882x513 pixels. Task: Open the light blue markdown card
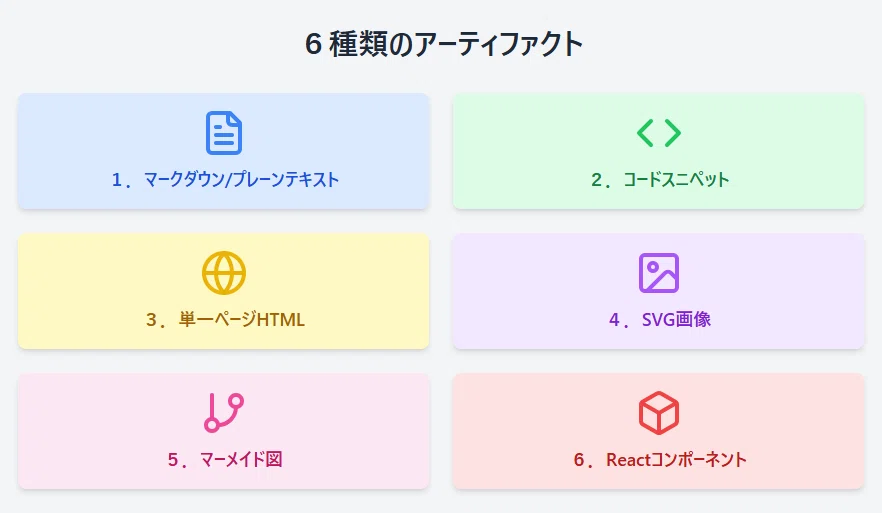point(224,151)
